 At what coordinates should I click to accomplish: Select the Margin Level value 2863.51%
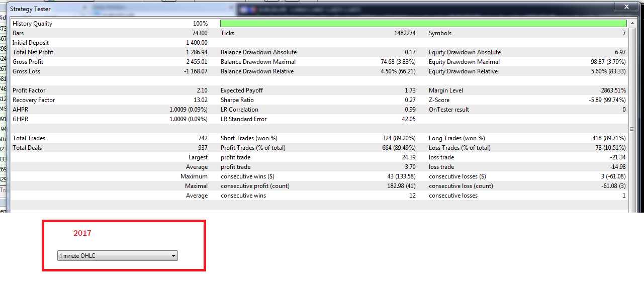coord(613,90)
